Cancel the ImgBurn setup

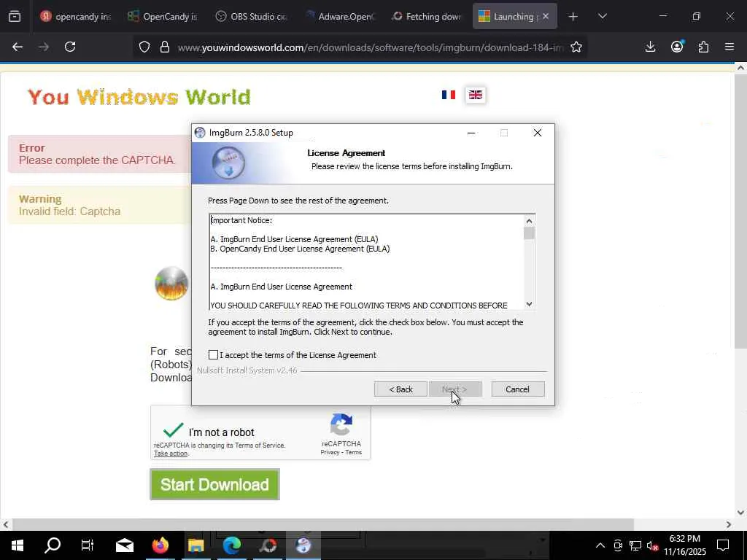[517, 389]
